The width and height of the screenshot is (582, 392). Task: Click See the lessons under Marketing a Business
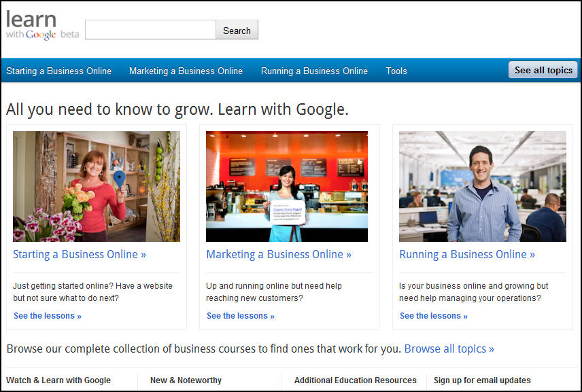241,316
